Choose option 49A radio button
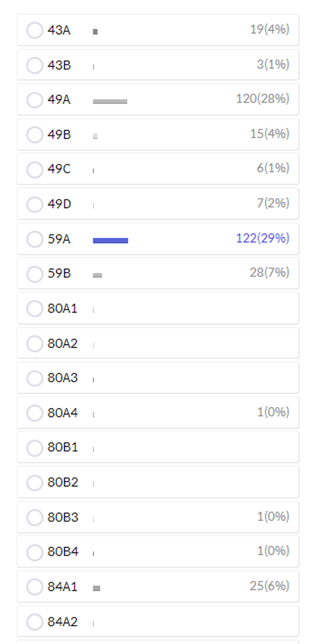The width and height of the screenshot is (309, 644). coord(35,100)
